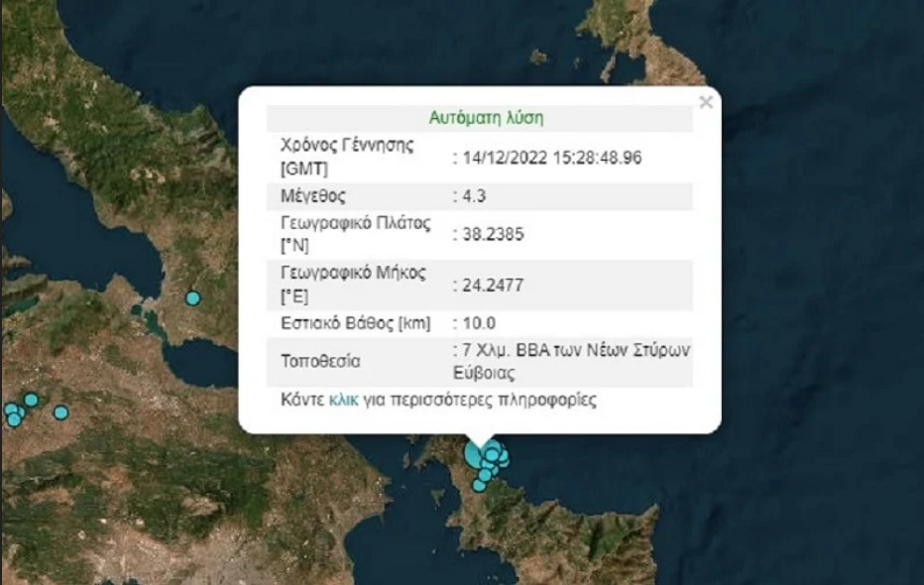Click the "Τοποθεσία" row label

pyautogui.click(x=321, y=361)
